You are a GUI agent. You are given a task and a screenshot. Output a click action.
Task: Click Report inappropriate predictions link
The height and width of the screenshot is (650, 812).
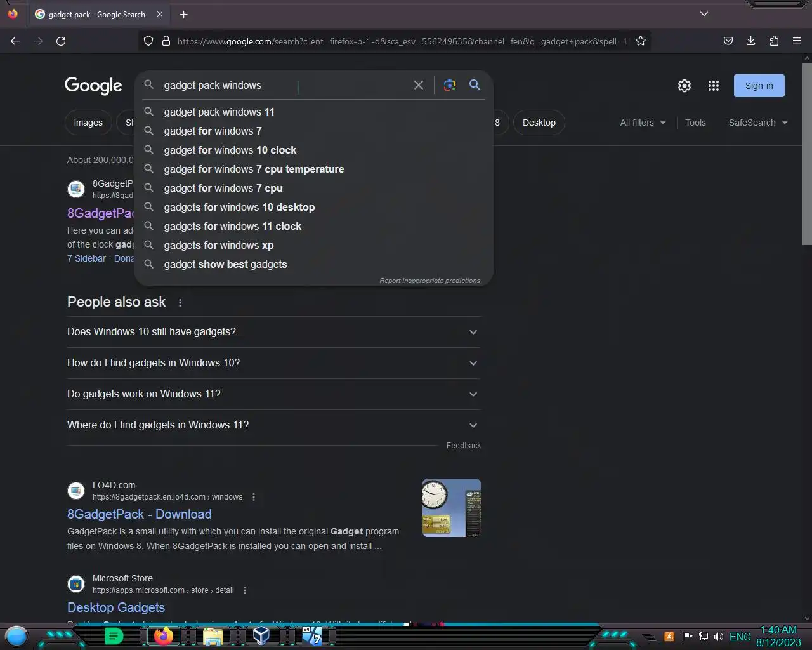429,281
